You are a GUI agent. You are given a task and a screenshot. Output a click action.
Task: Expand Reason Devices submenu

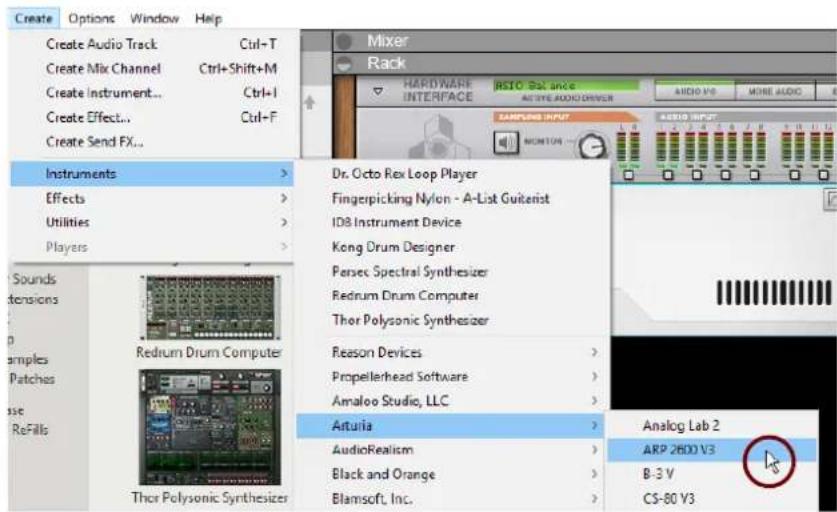(x=451, y=352)
